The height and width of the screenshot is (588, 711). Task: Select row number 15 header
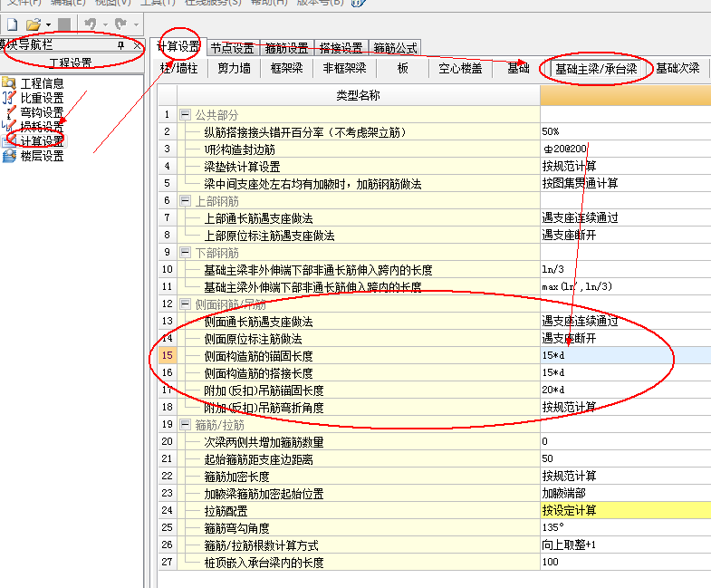[x=168, y=355]
